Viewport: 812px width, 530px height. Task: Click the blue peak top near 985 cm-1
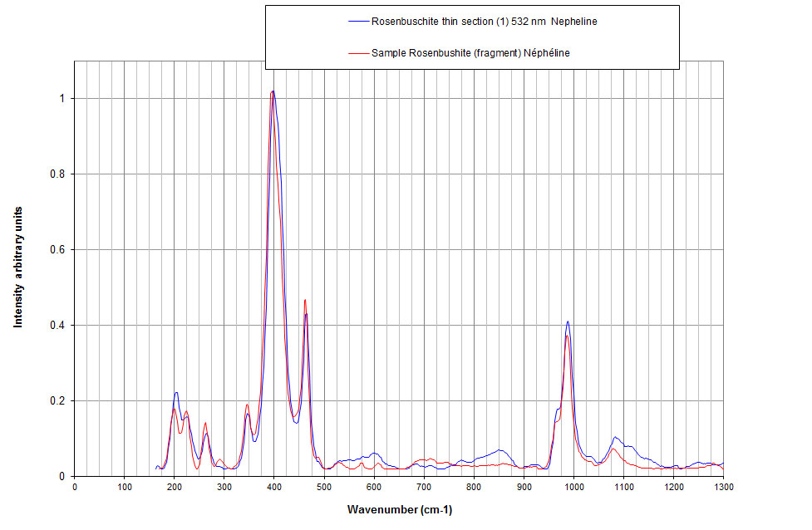[568, 321]
